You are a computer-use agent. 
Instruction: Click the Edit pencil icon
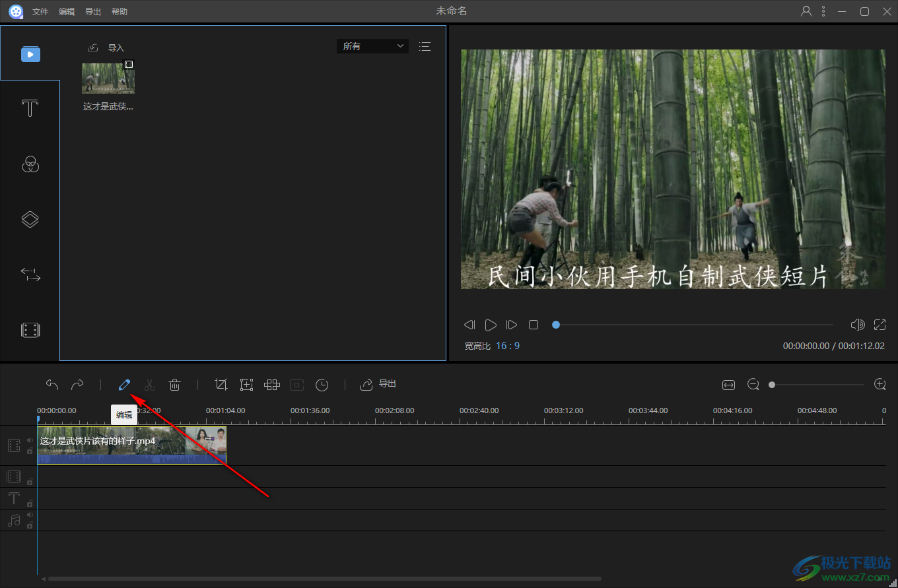point(124,384)
